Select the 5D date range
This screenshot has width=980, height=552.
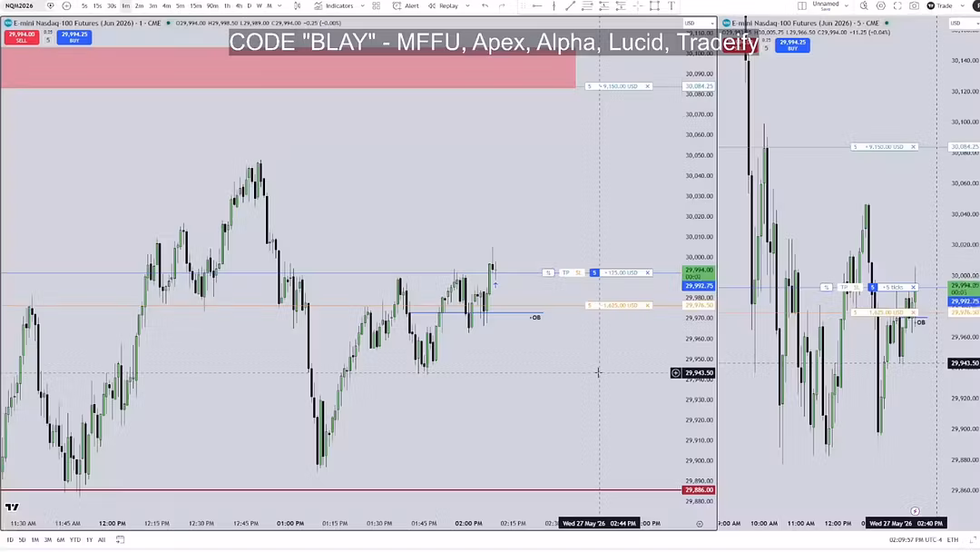(x=22, y=539)
